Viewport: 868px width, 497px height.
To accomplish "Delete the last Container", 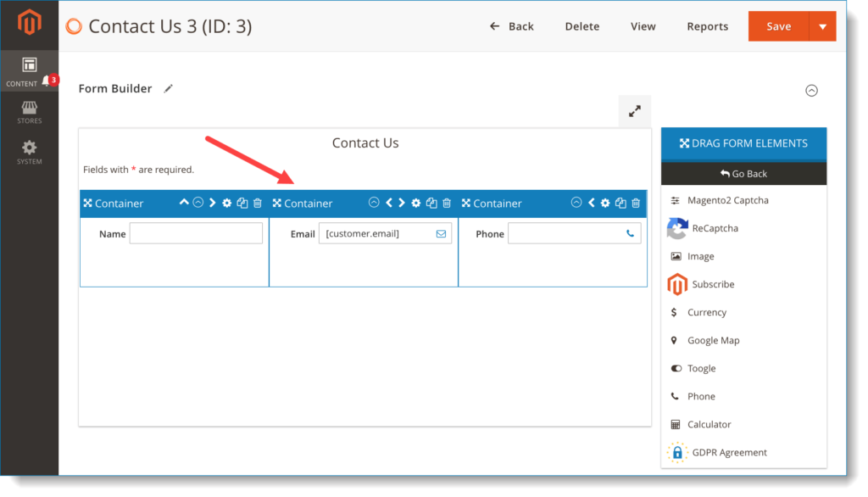I will [636, 203].
